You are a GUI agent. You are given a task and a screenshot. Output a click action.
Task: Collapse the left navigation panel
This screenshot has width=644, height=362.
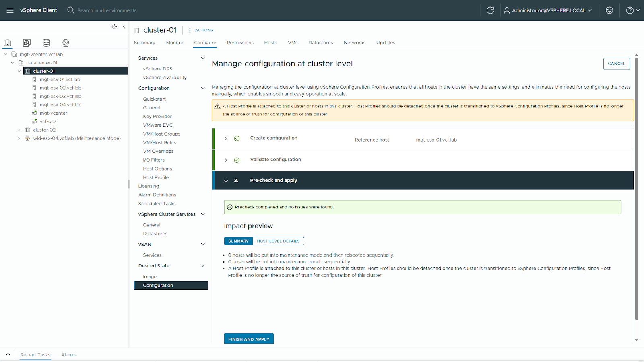124,27
